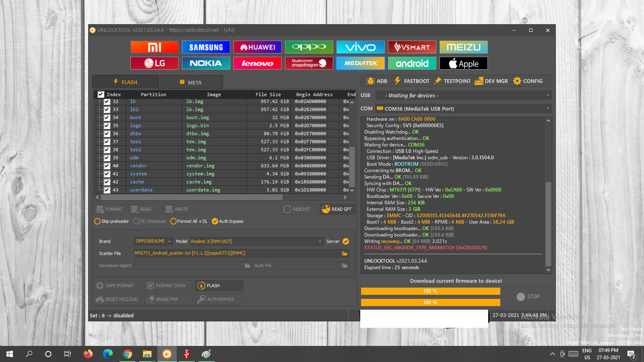Click the READ button
The image size is (644, 362).
[x=144, y=209]
